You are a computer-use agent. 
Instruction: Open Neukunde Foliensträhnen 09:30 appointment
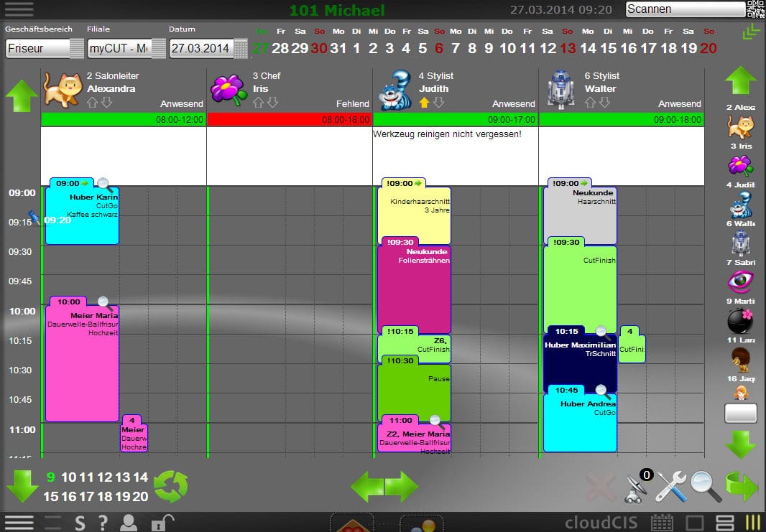tap(415, 289)
